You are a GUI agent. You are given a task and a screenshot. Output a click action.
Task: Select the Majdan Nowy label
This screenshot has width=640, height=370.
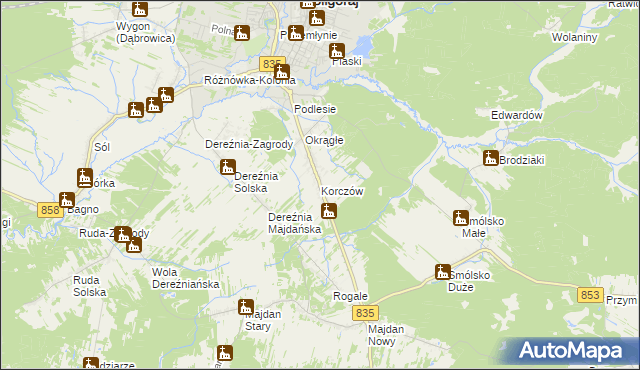click(x=386, y=335)
